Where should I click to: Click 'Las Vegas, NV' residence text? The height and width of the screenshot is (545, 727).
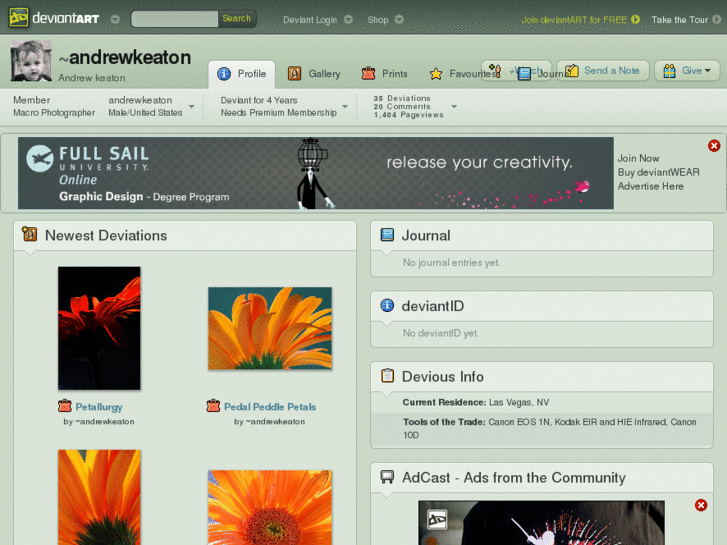click(x=519, y=402)
